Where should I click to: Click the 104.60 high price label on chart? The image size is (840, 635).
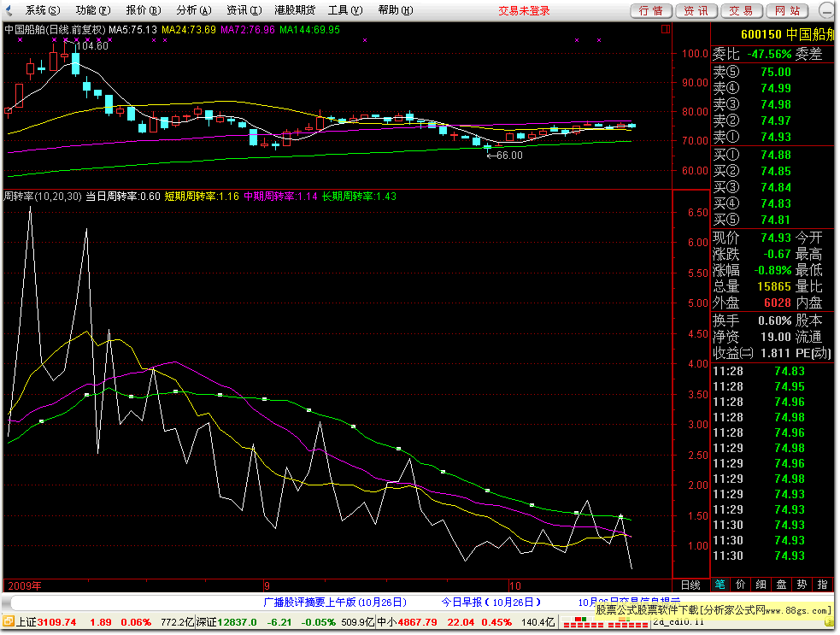(x=92, y=46)
